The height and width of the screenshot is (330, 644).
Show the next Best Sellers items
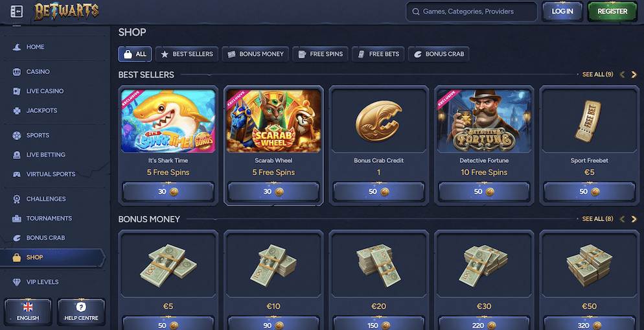634,75
